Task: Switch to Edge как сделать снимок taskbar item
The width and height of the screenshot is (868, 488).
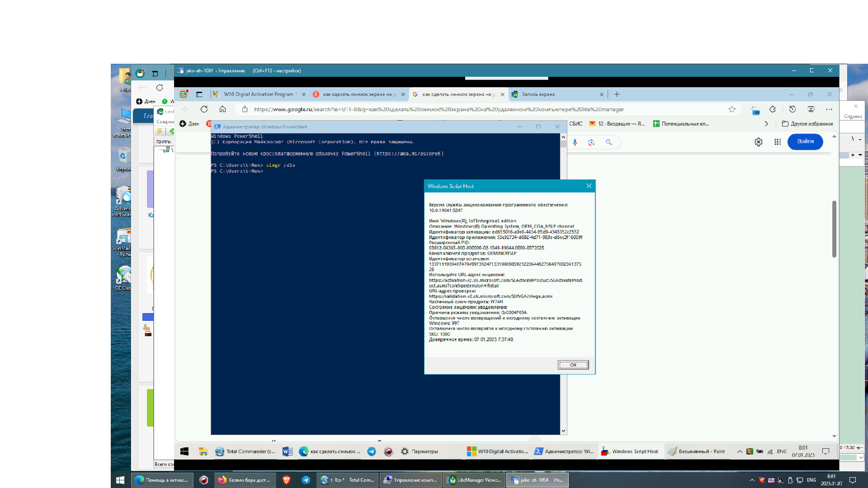Action: 330,451
